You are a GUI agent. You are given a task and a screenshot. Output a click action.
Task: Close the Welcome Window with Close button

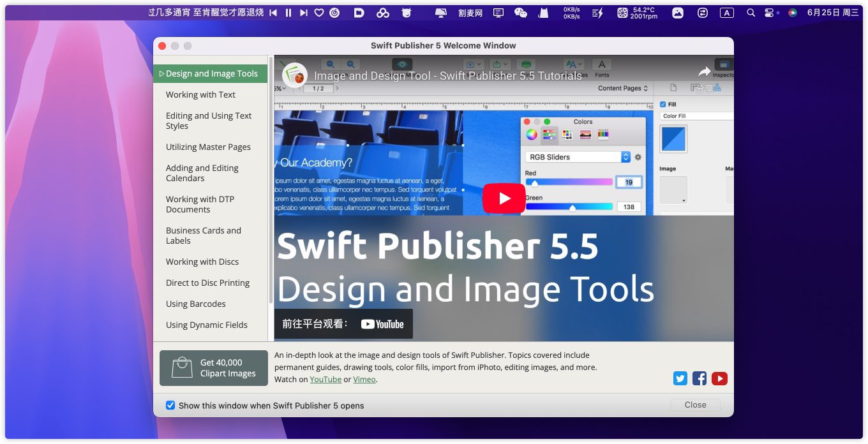(695, 405)
